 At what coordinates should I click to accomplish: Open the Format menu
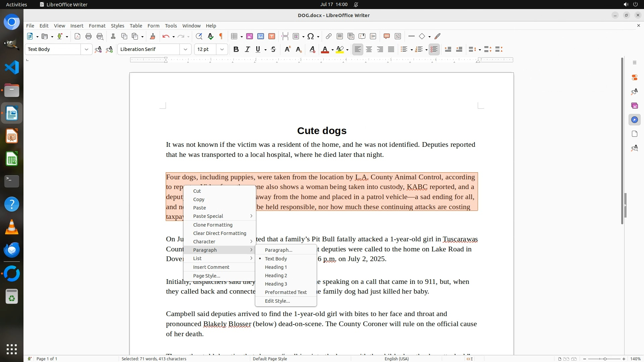click(97, 26)
